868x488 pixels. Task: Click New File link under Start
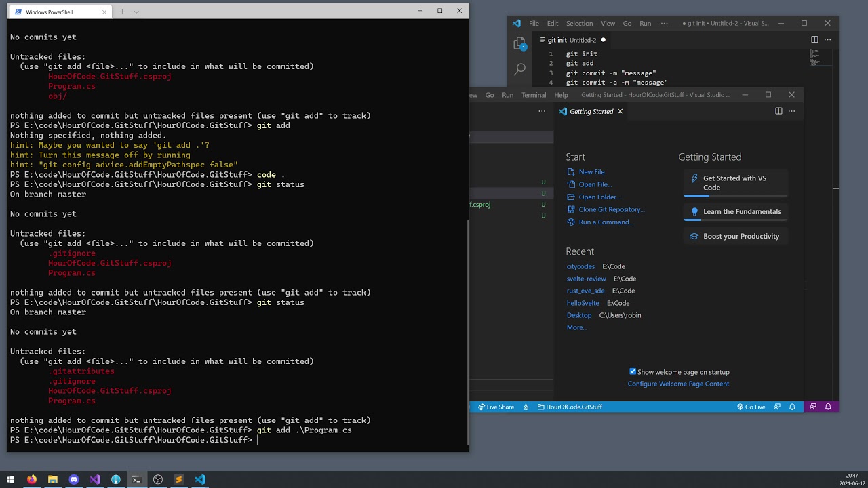(591, 172)
